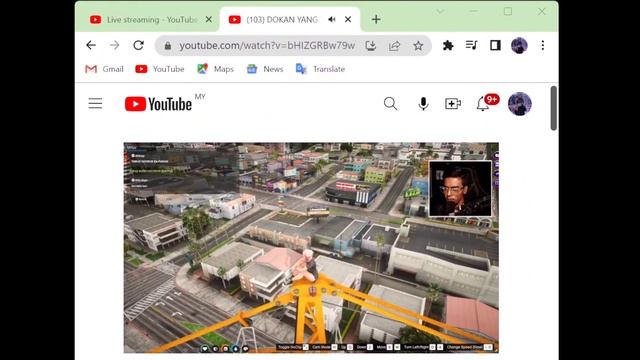Share this page icon
Viewport: 640px width, 360px height.
tap(394, 46)
